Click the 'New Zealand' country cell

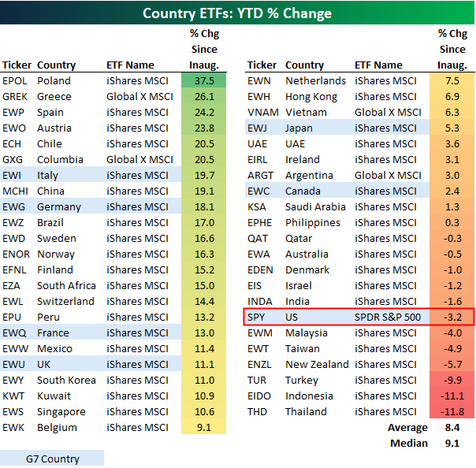316,364
